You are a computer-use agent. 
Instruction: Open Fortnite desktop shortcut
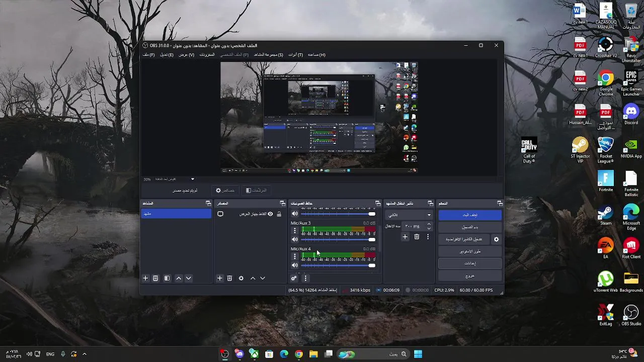tap(606, 181)
